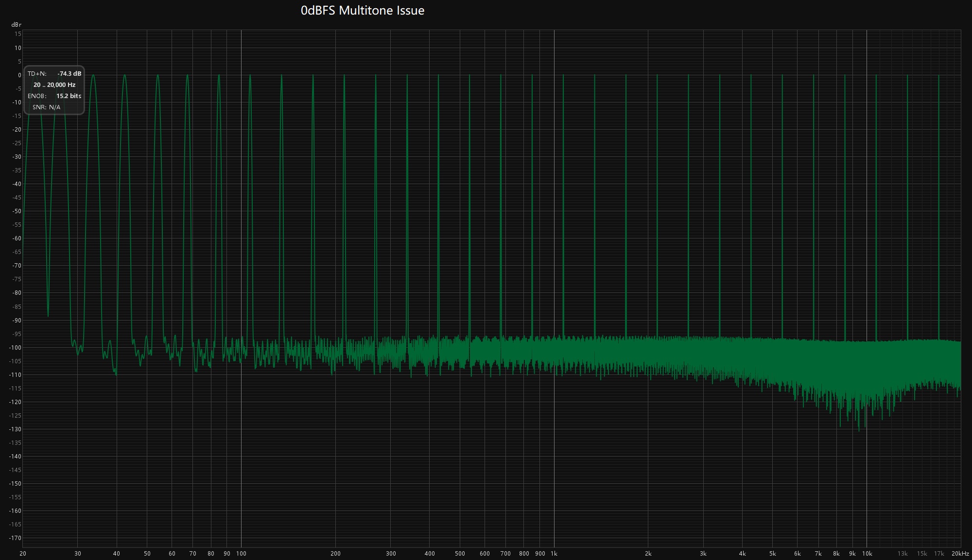This screenshot has height=560, width=972.
Task: Click the dBr axis unit label
Action: 17,25
